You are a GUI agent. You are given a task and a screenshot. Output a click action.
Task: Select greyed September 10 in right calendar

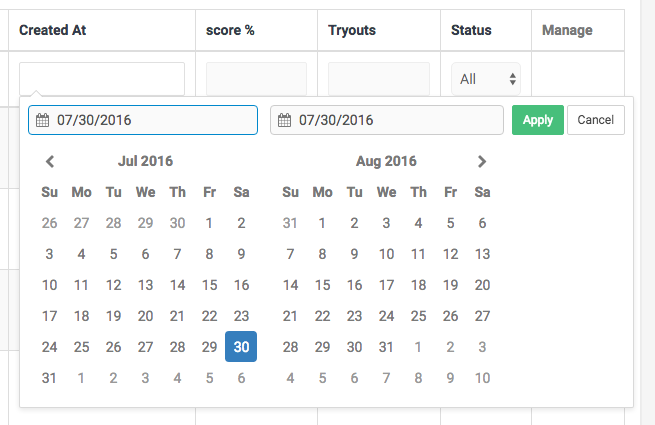click(x=482, y=378)
